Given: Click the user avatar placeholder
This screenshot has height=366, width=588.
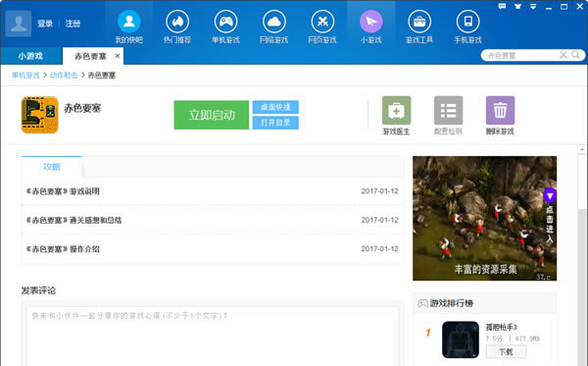Looking at the screenshot, I should 19,24.
